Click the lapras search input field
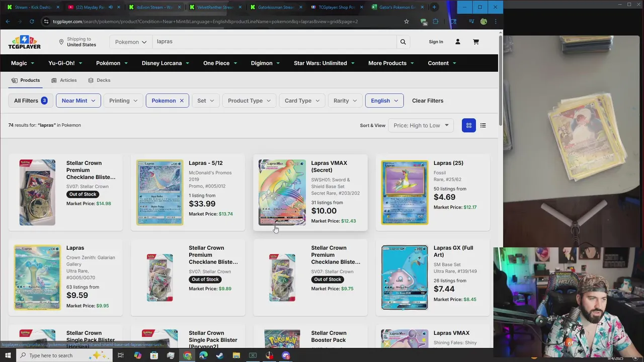Viewport: 644px width, 362px height. (x=274, y=42)
